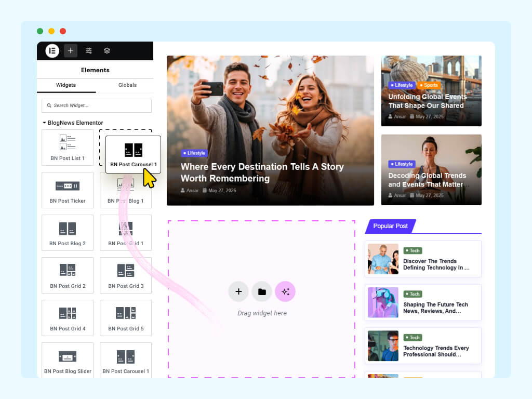Image resolution: width=532 pixels, height=399 pixels.
Task: Select the BN Post Blog Slider widget
Action: pos(68,360)
